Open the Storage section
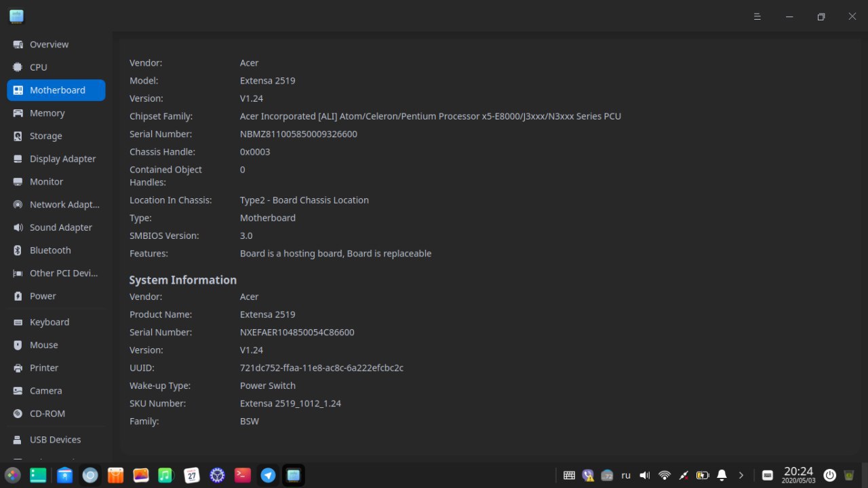 (x=56, y=136)
